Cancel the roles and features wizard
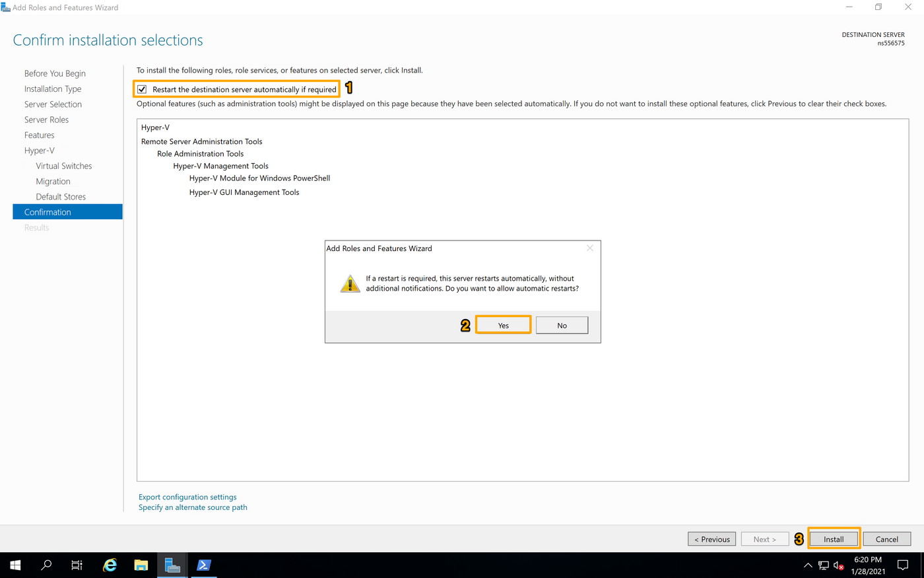Image resolution: width=924 pixels, height=578 pixels. pyautogui.click(x=886, y=538)
